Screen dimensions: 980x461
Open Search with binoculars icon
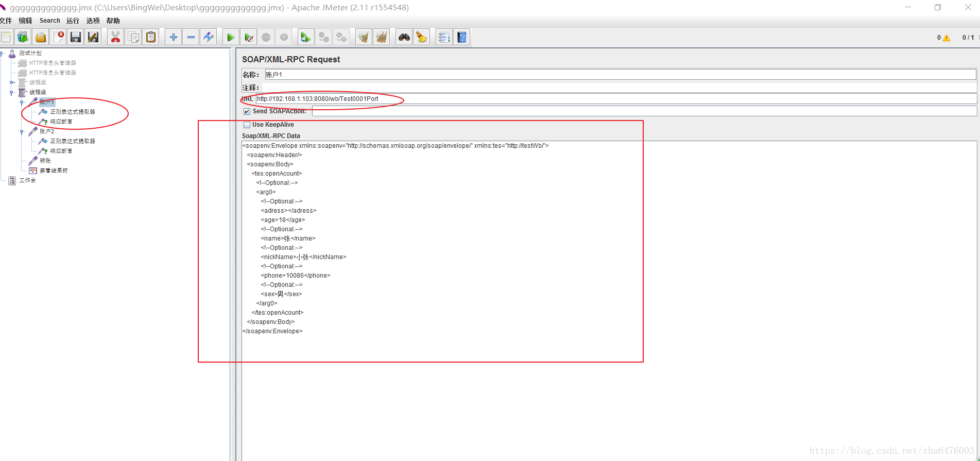[x=404, y=37]
